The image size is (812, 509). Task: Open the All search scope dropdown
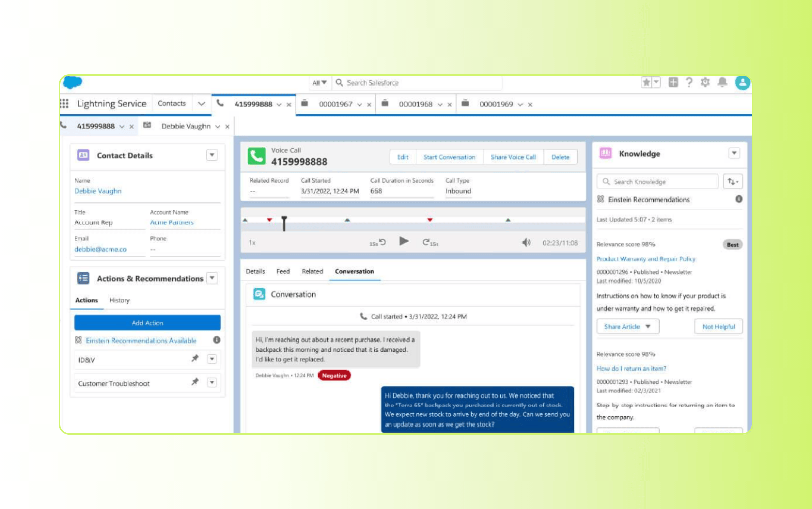coord(320,83)
